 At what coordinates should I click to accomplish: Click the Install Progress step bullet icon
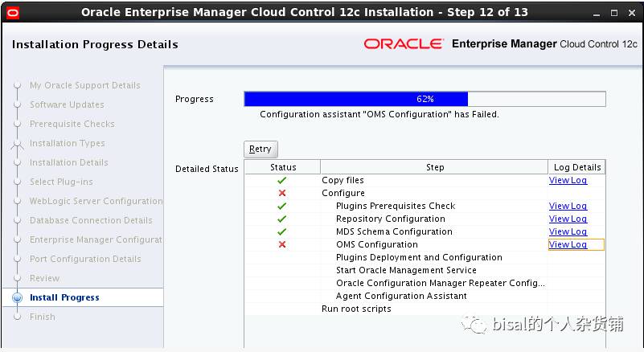[17, 297]
